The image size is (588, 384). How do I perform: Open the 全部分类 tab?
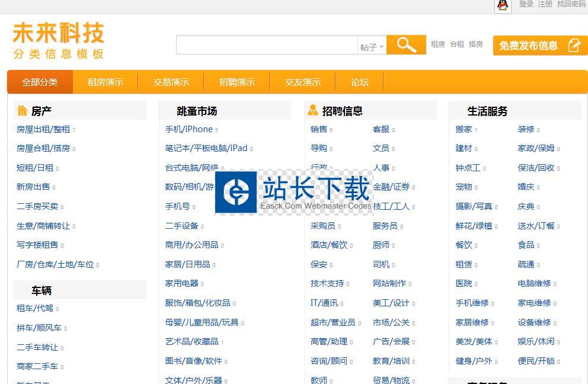40,82
